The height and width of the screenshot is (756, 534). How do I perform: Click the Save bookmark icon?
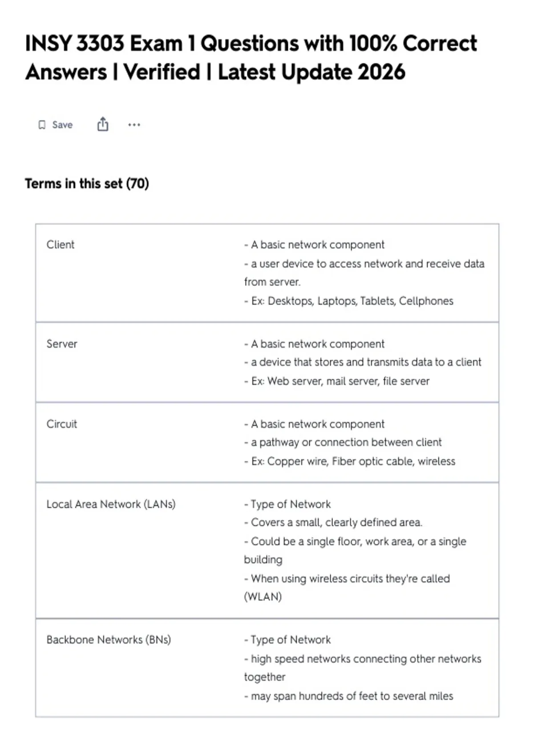[x=42, y=125]
